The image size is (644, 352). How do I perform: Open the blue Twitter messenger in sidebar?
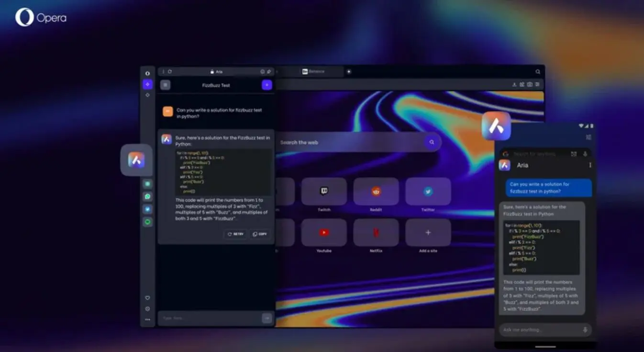[x=148, y=209]
